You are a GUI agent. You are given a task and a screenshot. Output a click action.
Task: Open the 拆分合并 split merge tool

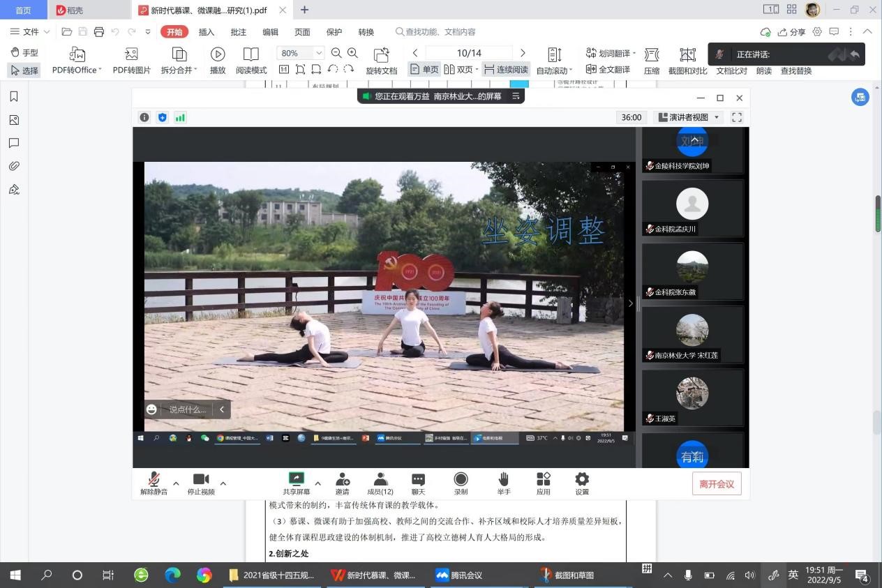coord(179,55)
